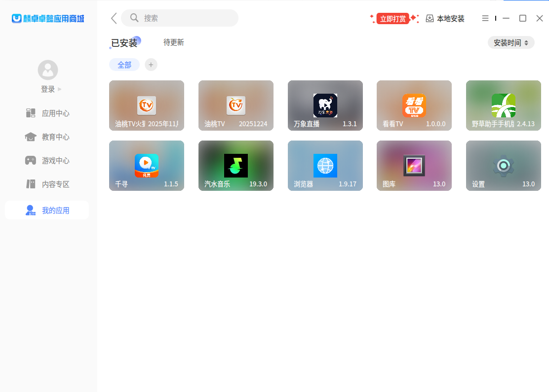This screenshot has width=549, height=392.
Task: Click the 游戏中心 gamepad icon
Action: coord(31,161)
